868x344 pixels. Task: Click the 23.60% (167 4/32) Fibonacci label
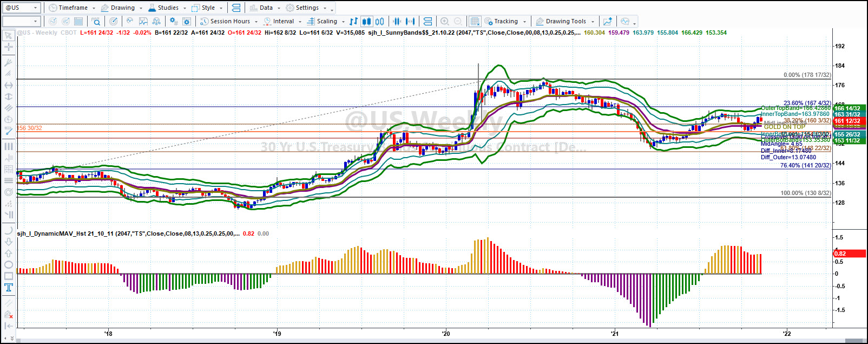(807, 103)
